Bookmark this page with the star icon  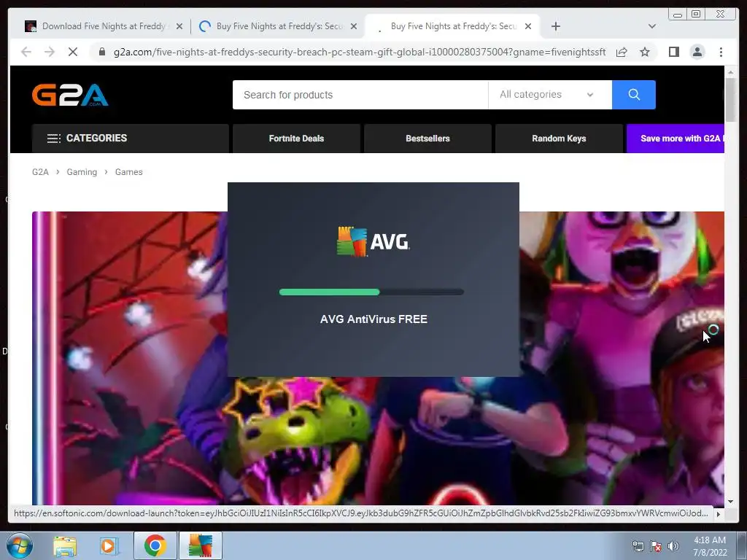pos(645,52)
